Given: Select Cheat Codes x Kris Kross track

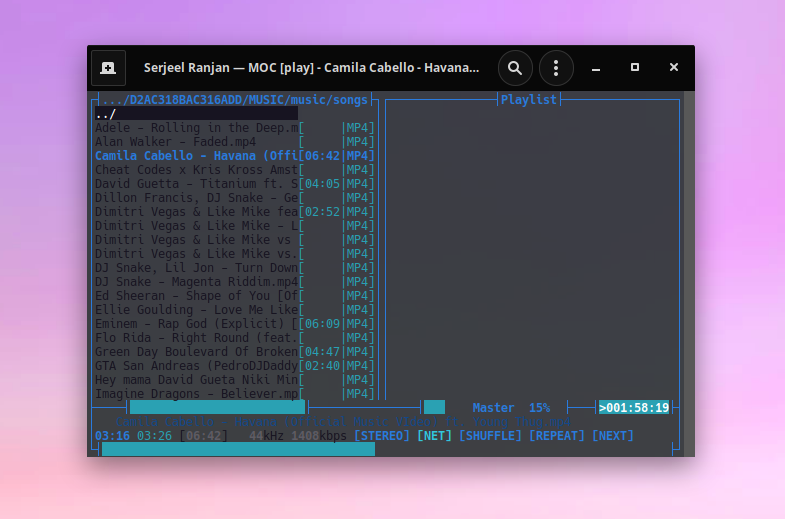Looking at the screenshot, I should click(234, 170).
